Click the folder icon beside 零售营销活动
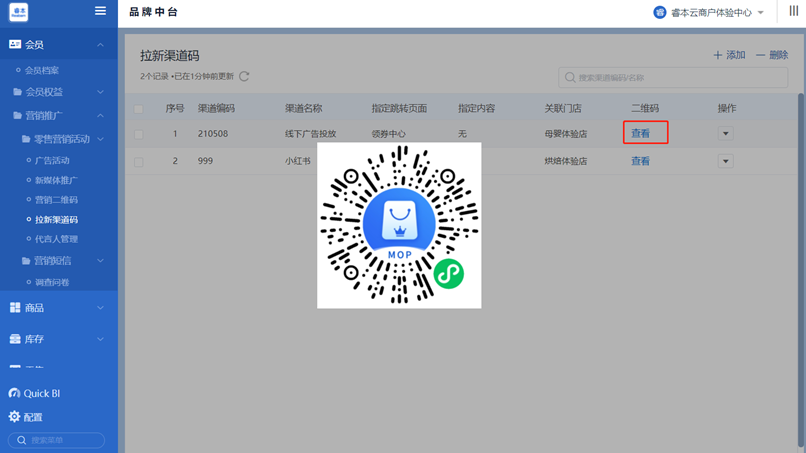 click(x=26, y=139)
